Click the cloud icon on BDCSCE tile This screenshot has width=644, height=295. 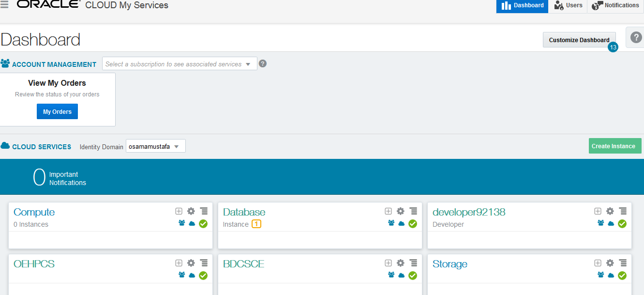pos(401,275)
